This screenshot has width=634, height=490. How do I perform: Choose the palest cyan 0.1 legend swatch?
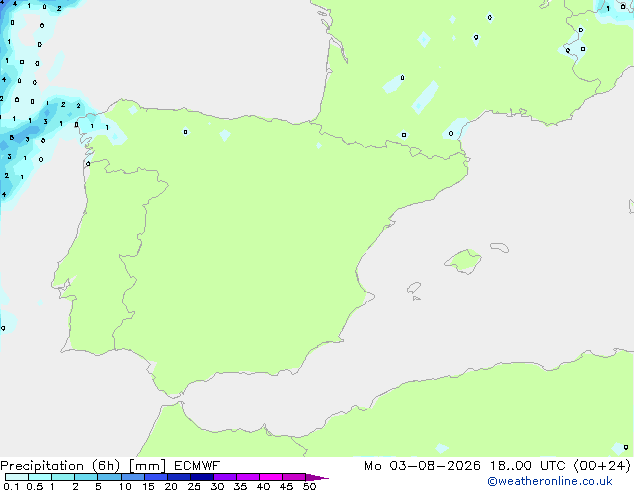[x=17, y=477]
